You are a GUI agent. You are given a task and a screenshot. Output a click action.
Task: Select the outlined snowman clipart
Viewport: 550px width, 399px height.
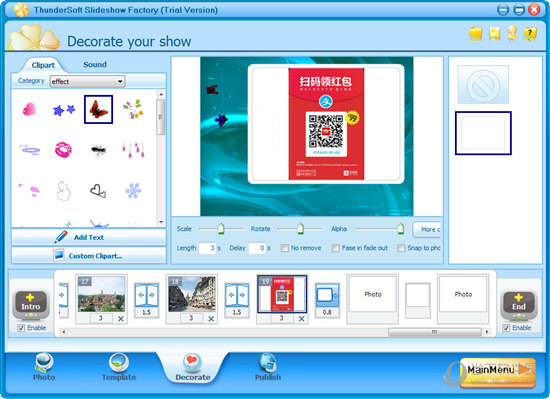tap(63, 191)
